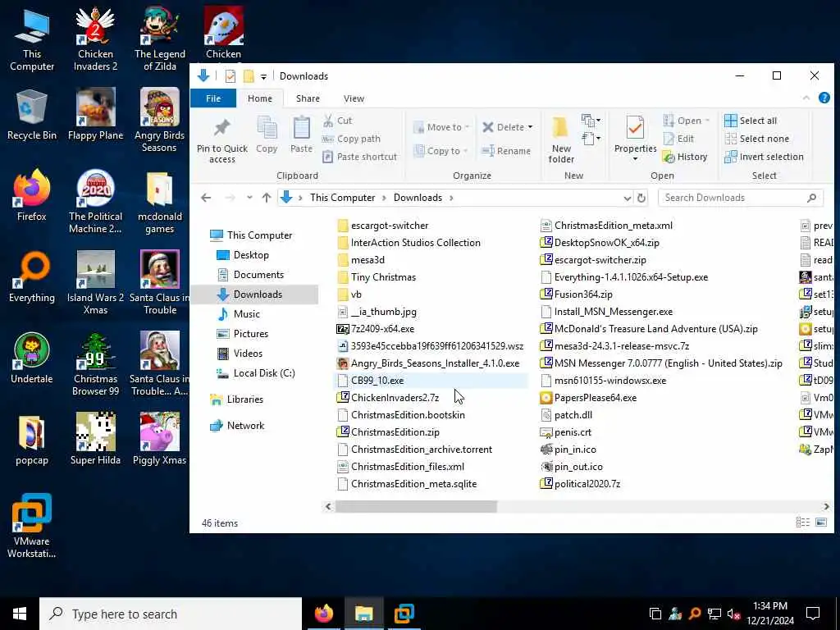The image size is (840, 630).
Task: Select Network in navigation pane
Action: 245,426
